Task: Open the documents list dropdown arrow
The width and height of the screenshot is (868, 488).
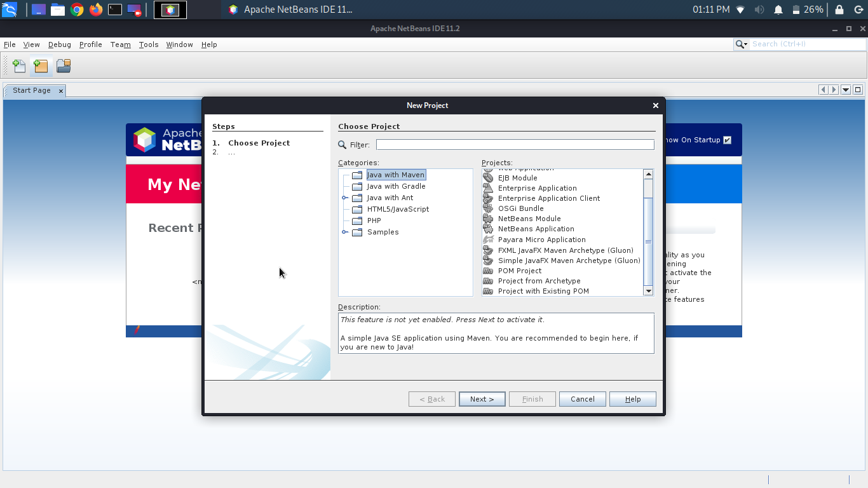Action: 846,90
